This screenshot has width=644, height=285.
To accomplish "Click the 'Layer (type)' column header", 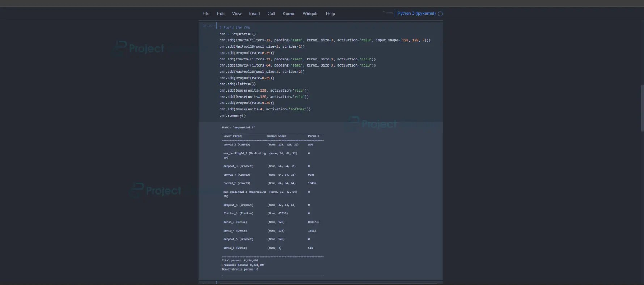I will point(233,136).
